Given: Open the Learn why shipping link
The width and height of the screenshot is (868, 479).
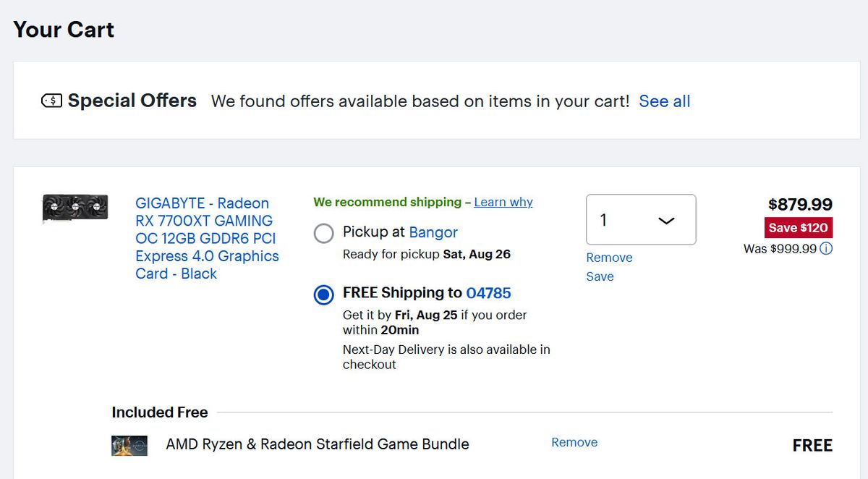Looking at the screenshot, I should [x=503, y=203].
